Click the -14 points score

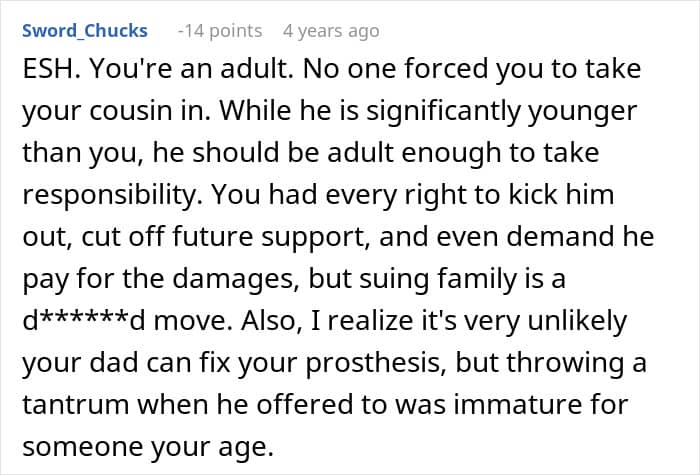[x=220, y=31]
